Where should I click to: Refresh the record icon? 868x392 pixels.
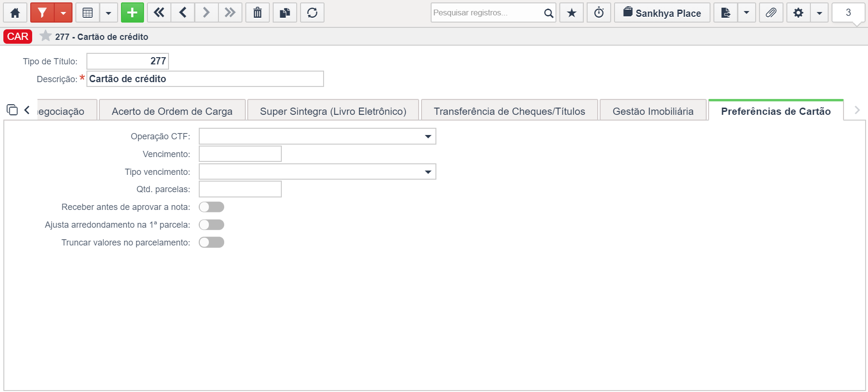[x=312, y=13]
